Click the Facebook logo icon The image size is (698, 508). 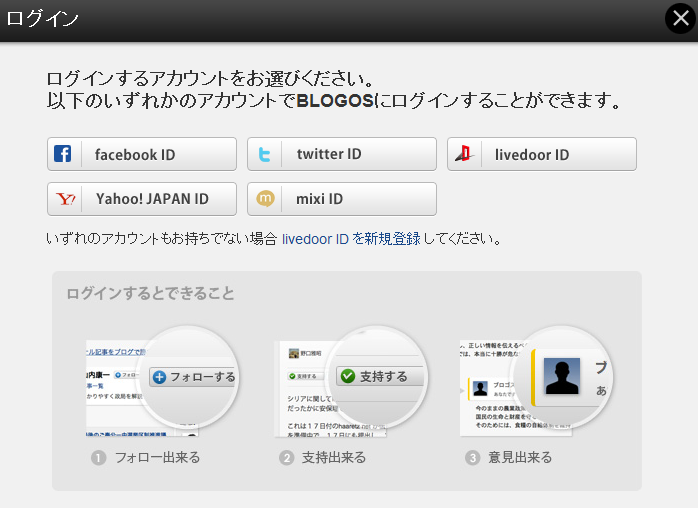tap(63, 154)
